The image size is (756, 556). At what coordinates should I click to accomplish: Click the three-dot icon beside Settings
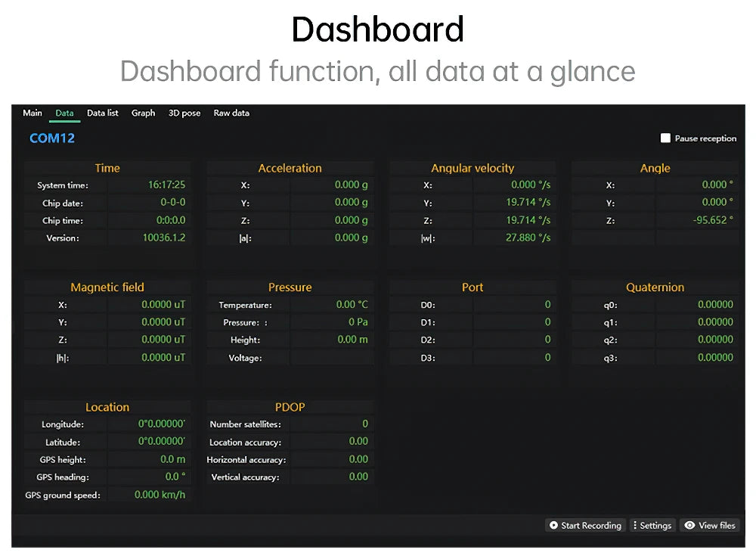[x=634, y=525]
